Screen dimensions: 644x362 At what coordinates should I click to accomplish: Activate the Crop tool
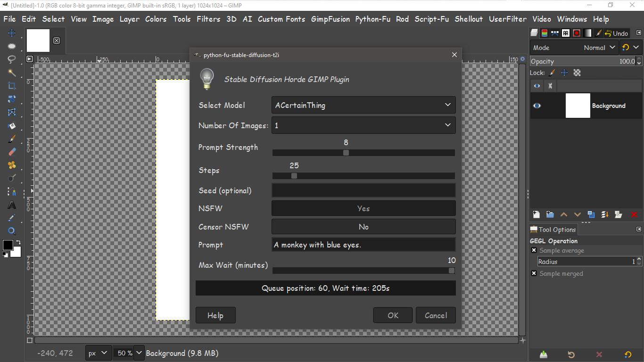(x=12, y=86)
